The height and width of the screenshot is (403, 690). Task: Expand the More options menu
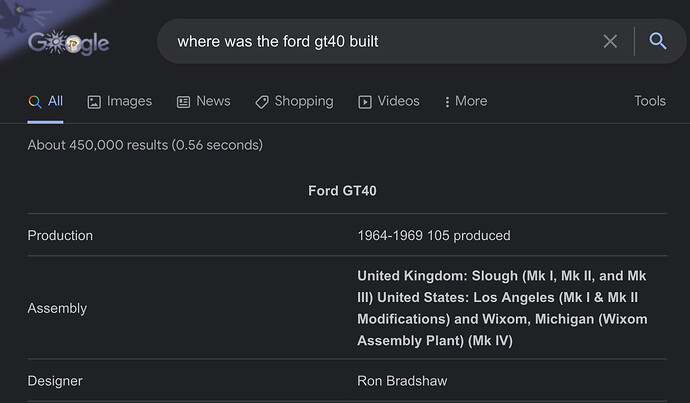coord(464,101)
